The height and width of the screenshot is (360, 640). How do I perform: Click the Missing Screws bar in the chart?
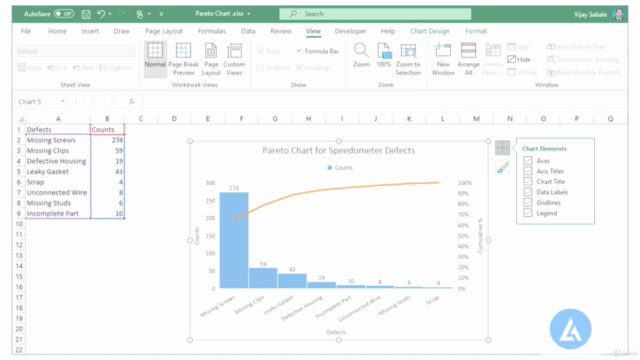point(234,240)
